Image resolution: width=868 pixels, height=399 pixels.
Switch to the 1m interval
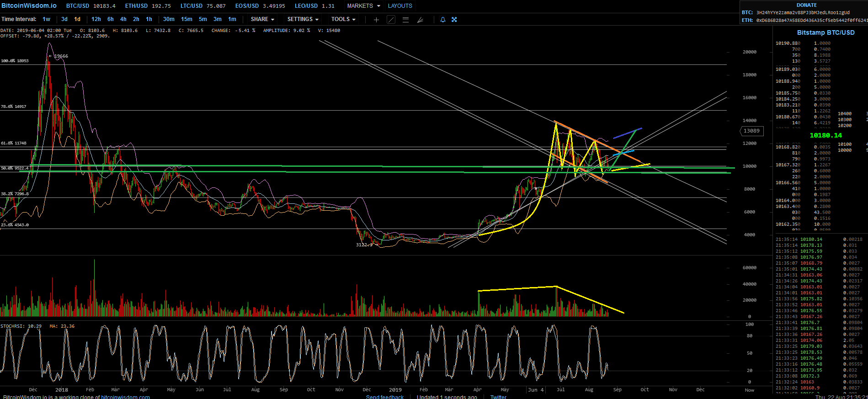coord(232,19)
